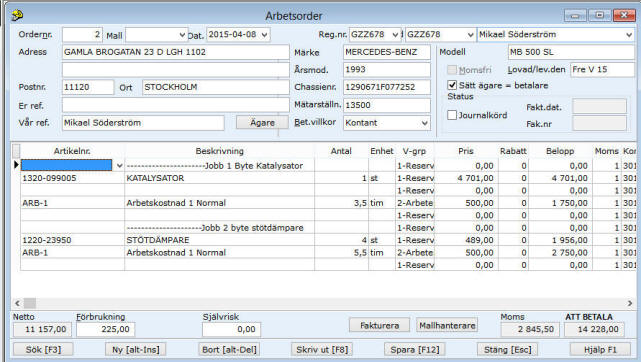This screenshot has height=362, width=641.
Task: Click the Antal column header
Action: pyautogui.click(x=341, y=151)
